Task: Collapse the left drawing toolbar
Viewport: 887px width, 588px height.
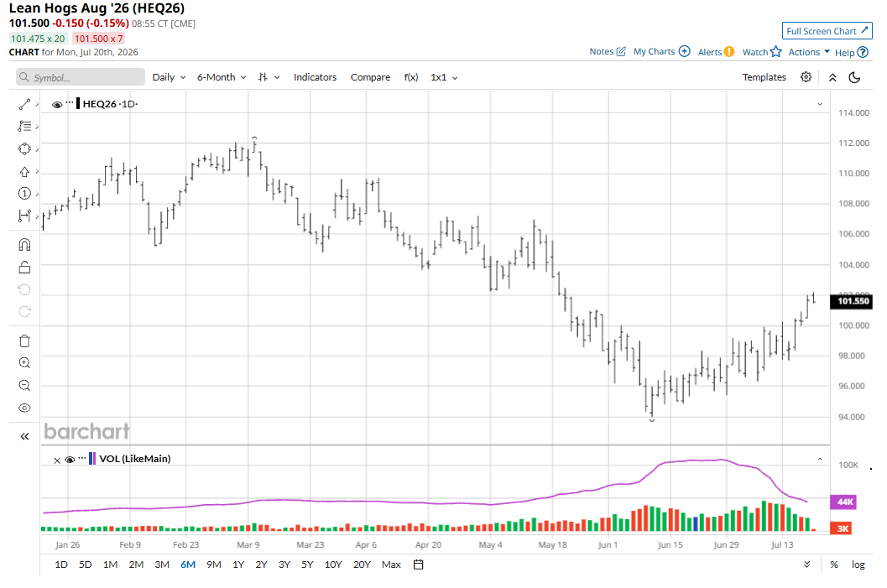Action: point(24,436)
